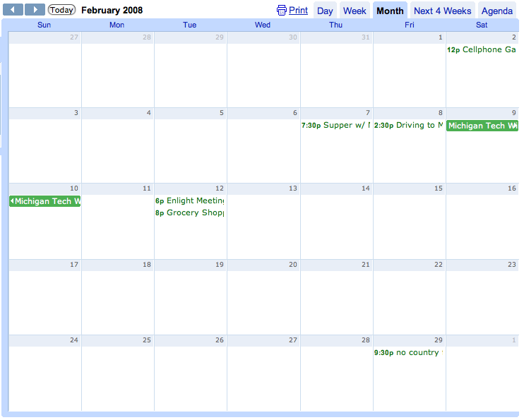
Task: Open the 7:30p Supper event
Action: click(x=335, y=126)
